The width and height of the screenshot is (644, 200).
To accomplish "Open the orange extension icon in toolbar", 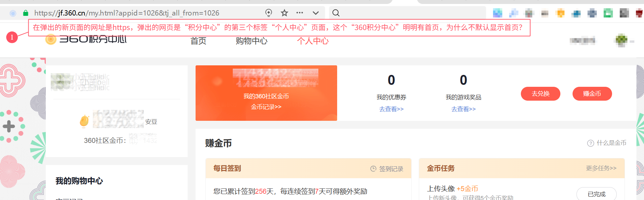I will (560, 13).
